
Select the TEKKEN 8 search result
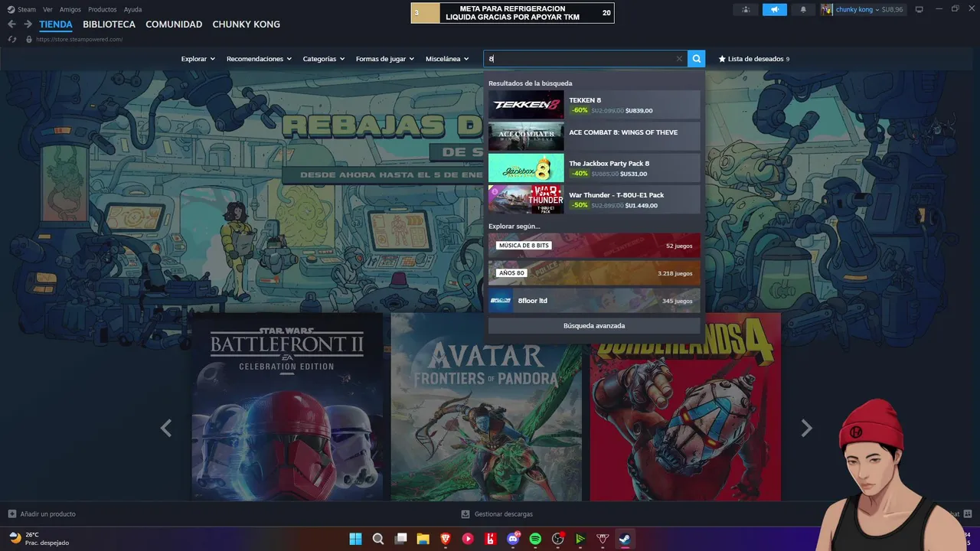594,105
